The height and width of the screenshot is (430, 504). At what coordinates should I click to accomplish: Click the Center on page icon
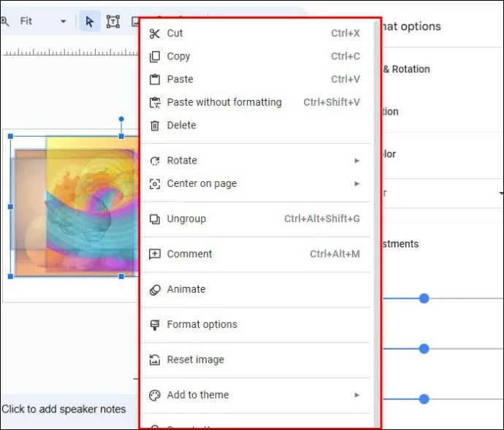pos(155,184)
